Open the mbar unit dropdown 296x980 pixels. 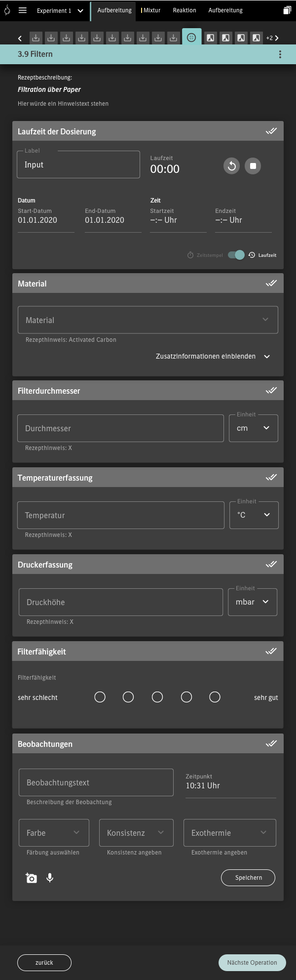[x=253, y=602]
